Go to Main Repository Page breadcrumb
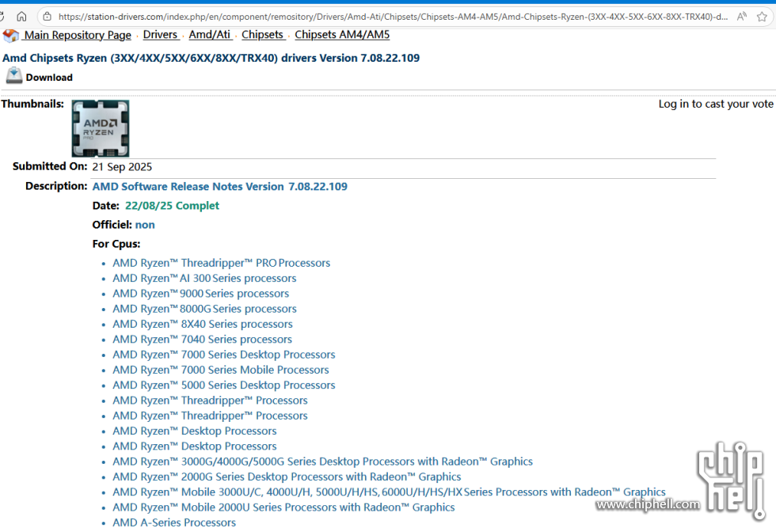776x532 pixels. tap(77, 35)
